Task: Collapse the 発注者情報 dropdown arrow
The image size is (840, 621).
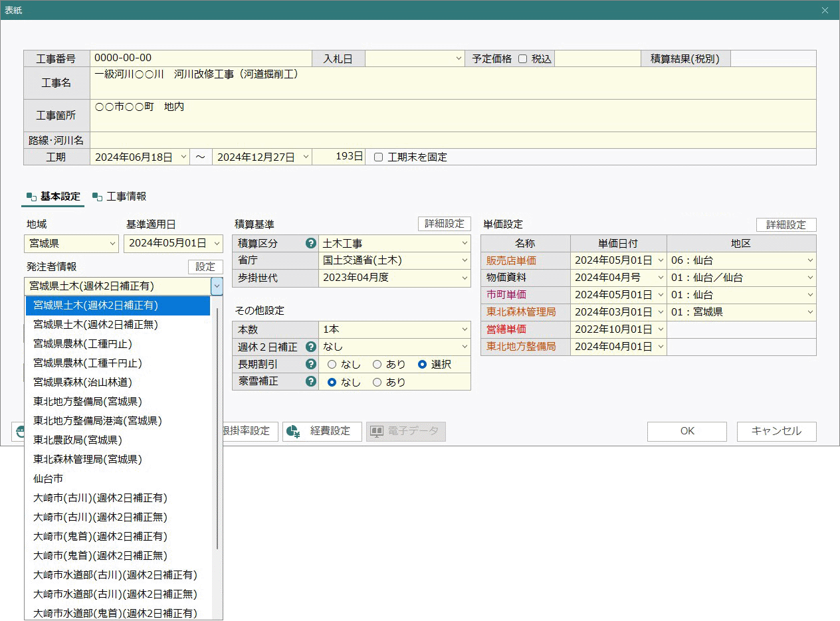Action: point(217,286)
